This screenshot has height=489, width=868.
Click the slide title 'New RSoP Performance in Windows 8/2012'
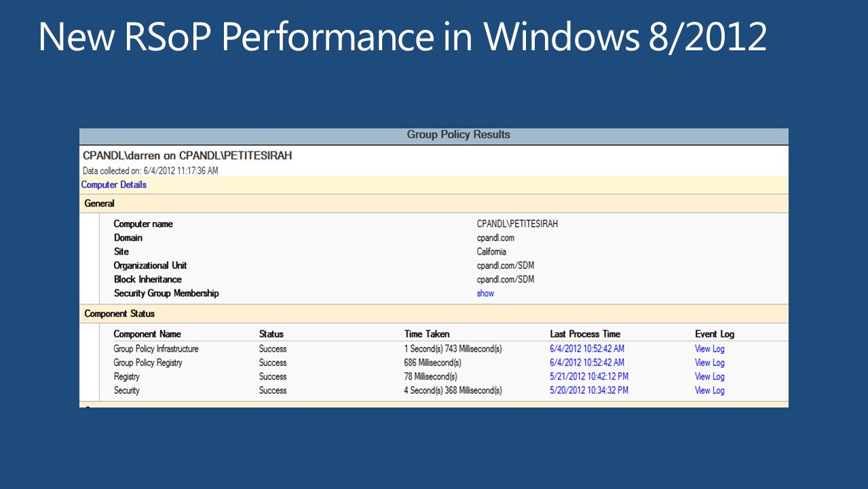[402, 37]
